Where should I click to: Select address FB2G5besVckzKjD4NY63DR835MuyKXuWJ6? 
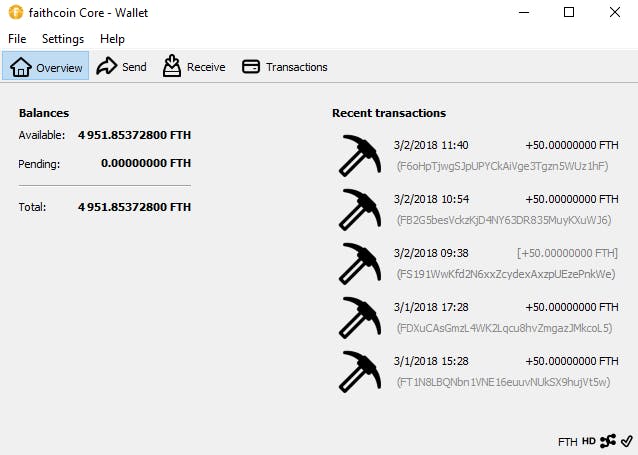coord(504,220)
